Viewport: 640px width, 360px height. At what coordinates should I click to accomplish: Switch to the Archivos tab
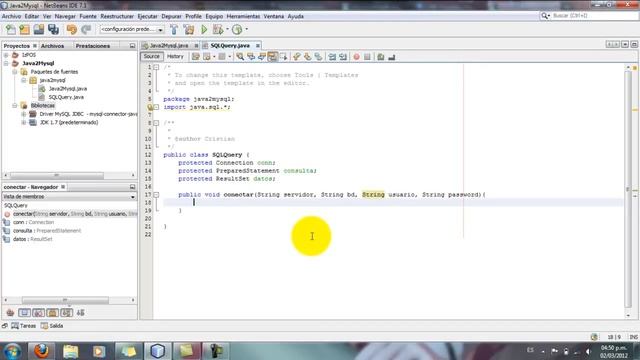point(52,46)
